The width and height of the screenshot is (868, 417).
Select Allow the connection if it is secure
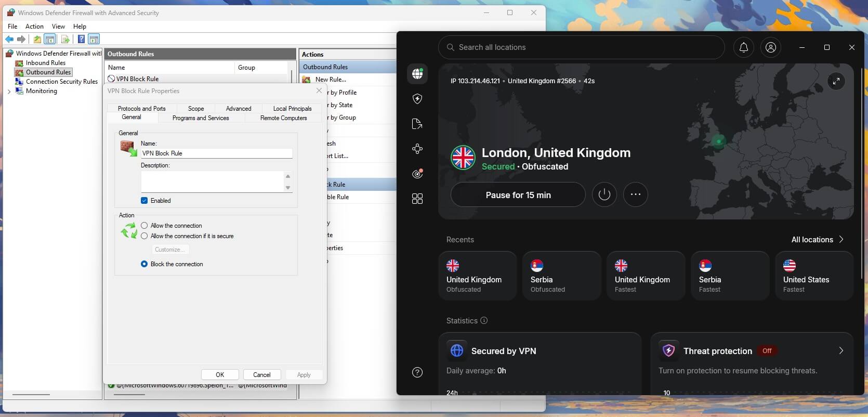click(144, 236)
